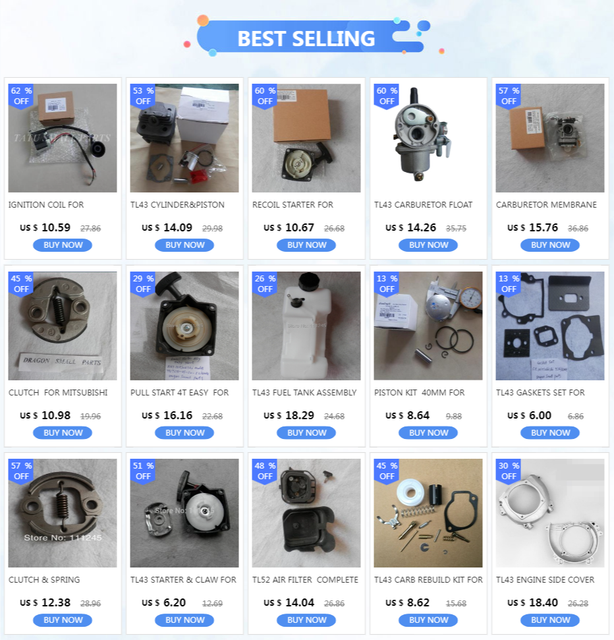This screenshot has width=614, height=640.
Task: Click the Pull Start 4T Easy title
Action: [x=179, y=392]
